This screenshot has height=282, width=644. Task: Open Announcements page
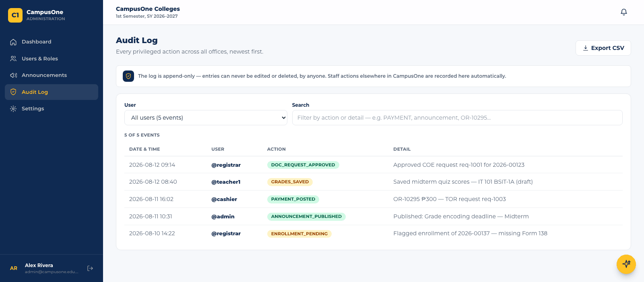click(52, 75)
